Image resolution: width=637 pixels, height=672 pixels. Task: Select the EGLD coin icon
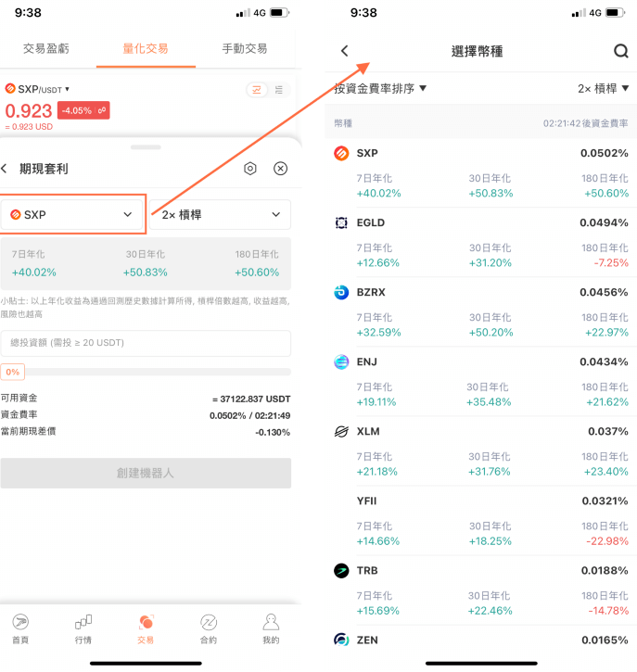(x=341, y=222)
